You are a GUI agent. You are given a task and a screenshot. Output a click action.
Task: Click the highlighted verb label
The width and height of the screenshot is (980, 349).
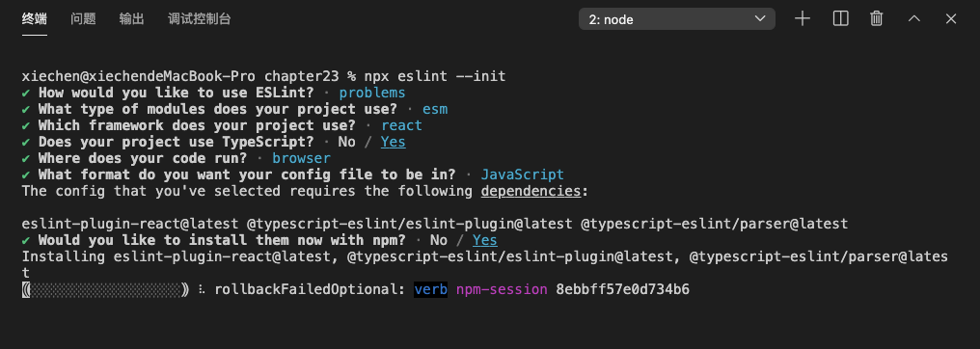pyautogui.click(x=430, y=289)
